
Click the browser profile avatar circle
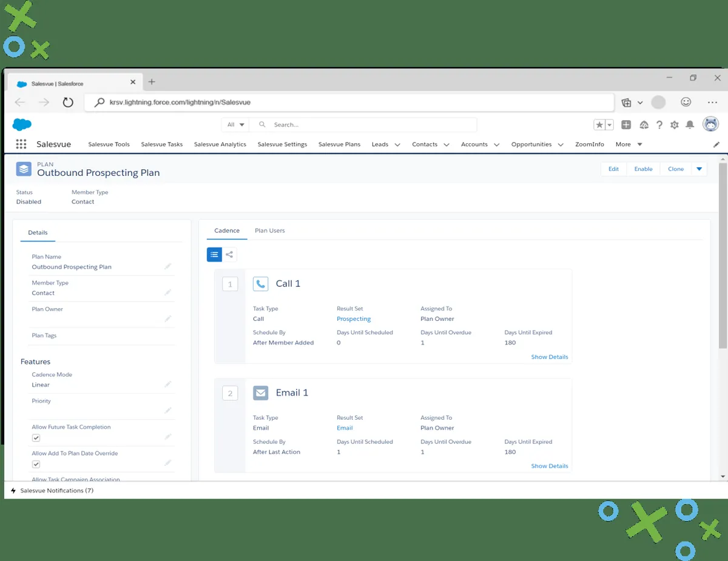coord(658,102)
